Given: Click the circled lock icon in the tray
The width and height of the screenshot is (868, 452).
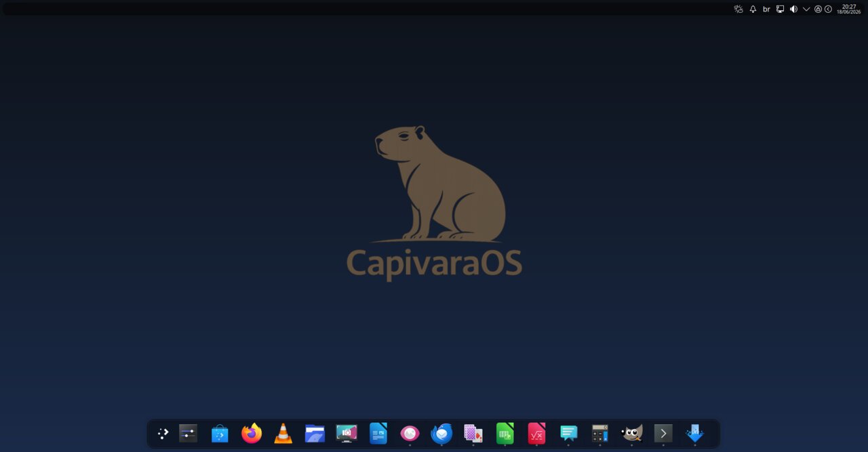Looking at the screenshot, I should (x=818, y=9).
